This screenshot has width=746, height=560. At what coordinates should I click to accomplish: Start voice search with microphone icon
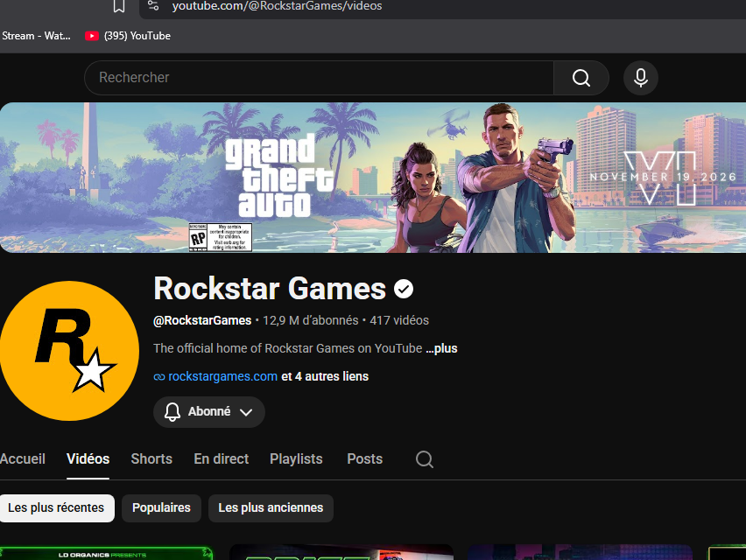click(x=641, y=78)
